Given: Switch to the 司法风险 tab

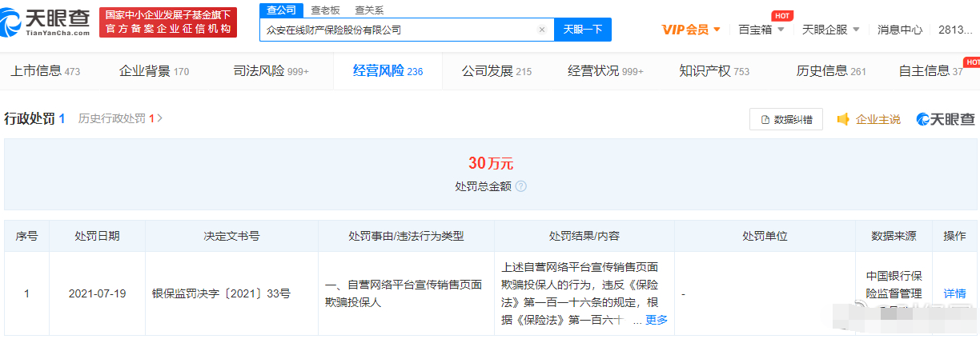Looking at the screenshot, I should [x=271, y=71].
